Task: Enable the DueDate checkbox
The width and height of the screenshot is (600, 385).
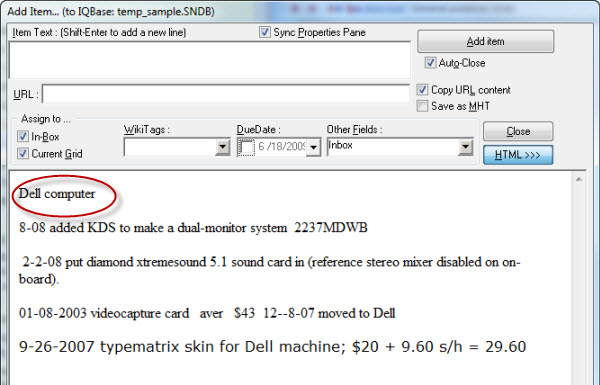Action: pyautogui.click(x=246, y=147)
